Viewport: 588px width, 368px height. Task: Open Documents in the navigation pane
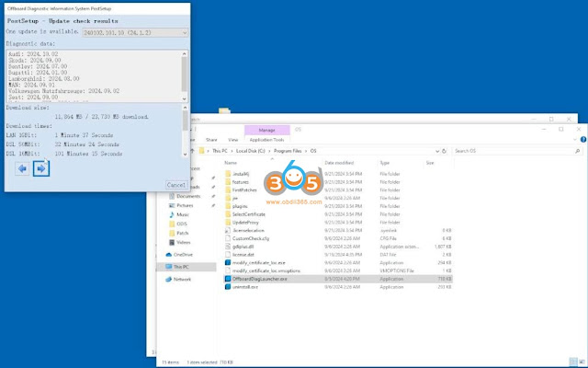(x=188, y=196)
